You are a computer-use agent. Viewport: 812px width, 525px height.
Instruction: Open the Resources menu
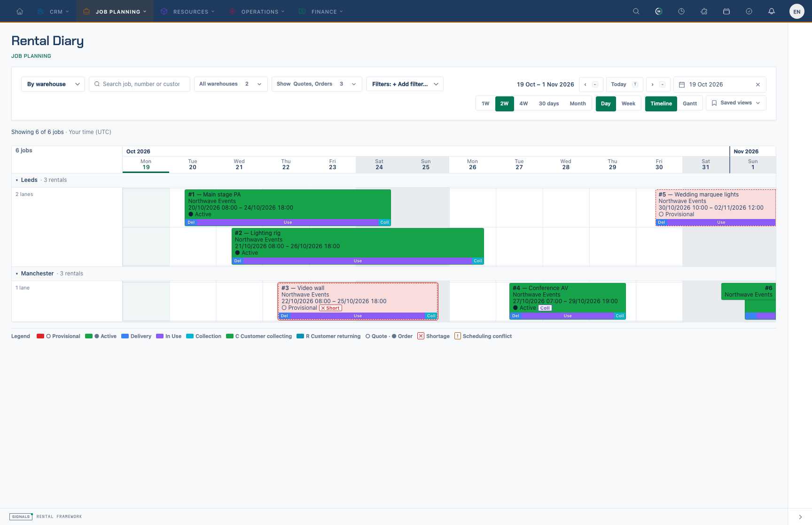pyautogui.click(x=187, y=11)
